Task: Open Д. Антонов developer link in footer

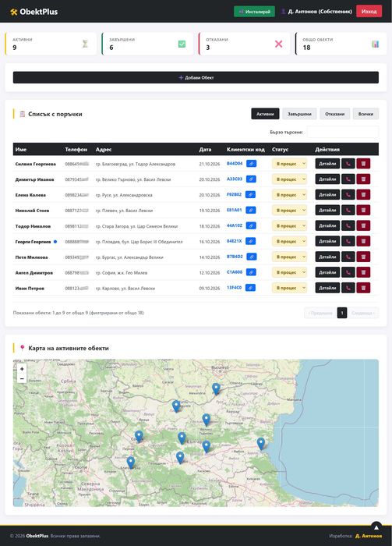Action: [x=369, y=536]
